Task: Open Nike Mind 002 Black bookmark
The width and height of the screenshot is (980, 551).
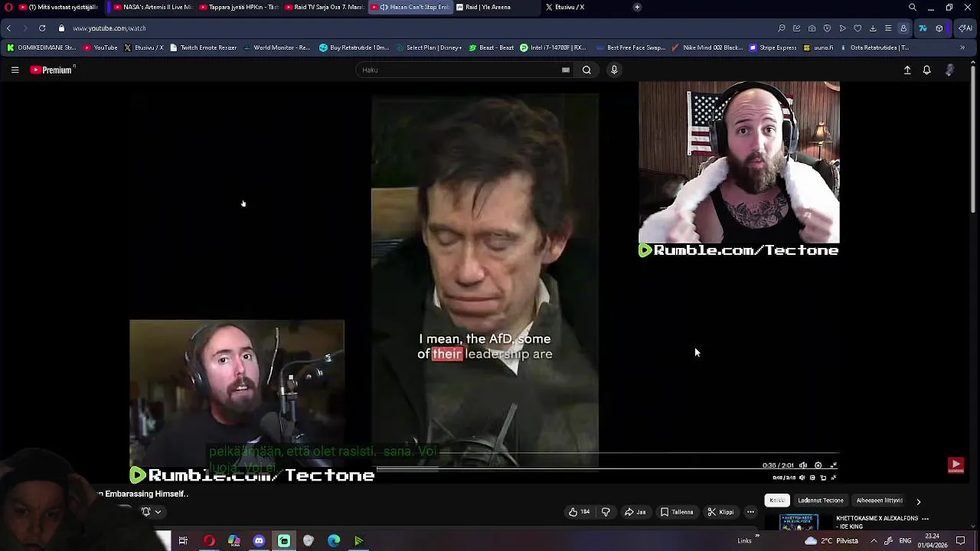Action: pos(707,47)
